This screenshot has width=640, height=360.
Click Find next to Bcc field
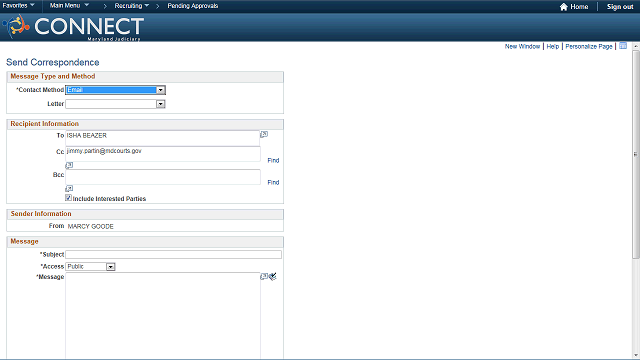point(273,182)
